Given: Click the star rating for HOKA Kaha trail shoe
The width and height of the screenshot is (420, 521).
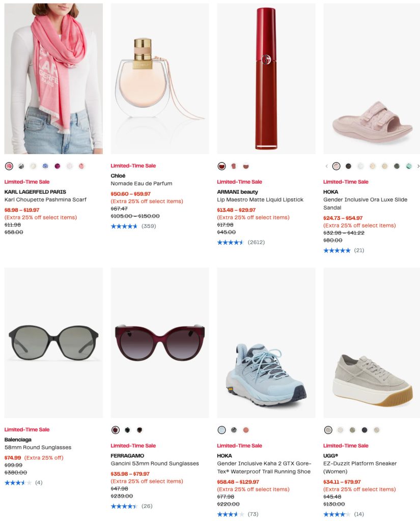Looking at the screenshot, I should tap(231, 514).
